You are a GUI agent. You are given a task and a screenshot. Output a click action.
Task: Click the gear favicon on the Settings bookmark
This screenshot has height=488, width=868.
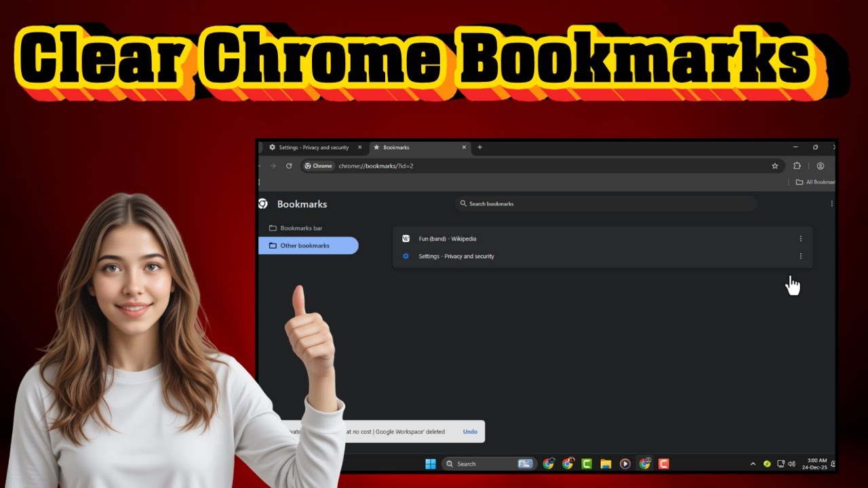point(406,256)
